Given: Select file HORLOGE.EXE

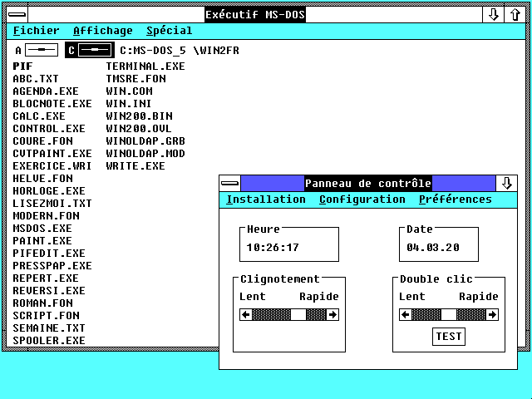Looking at the screenshot, I should (x=49, y=191).
